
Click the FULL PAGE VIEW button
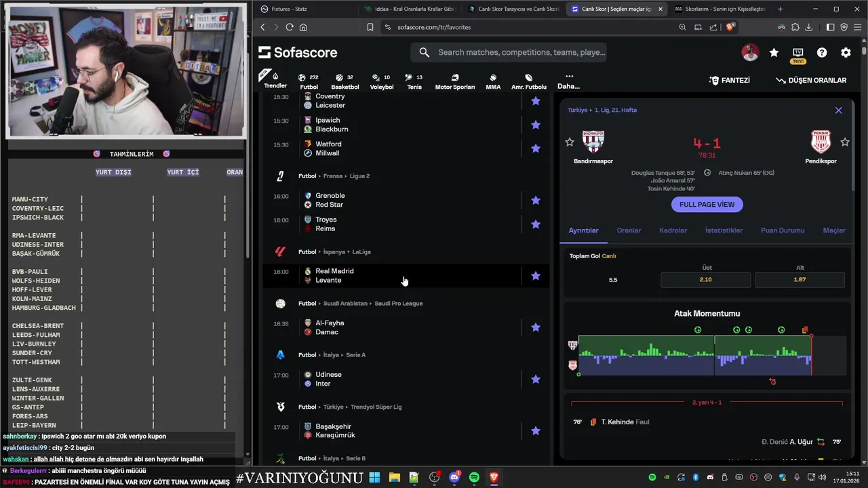coord(707,204)
